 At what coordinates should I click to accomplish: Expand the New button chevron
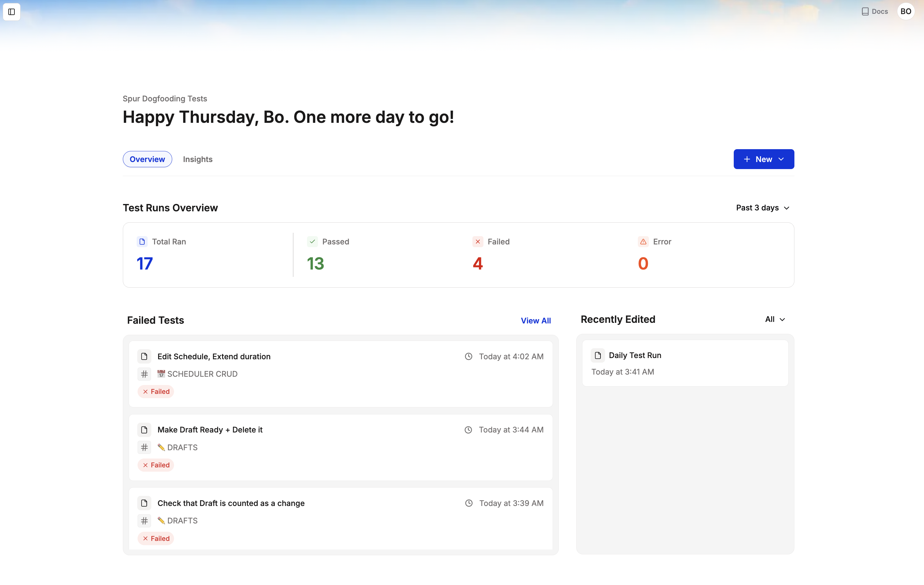click(782, 159)
